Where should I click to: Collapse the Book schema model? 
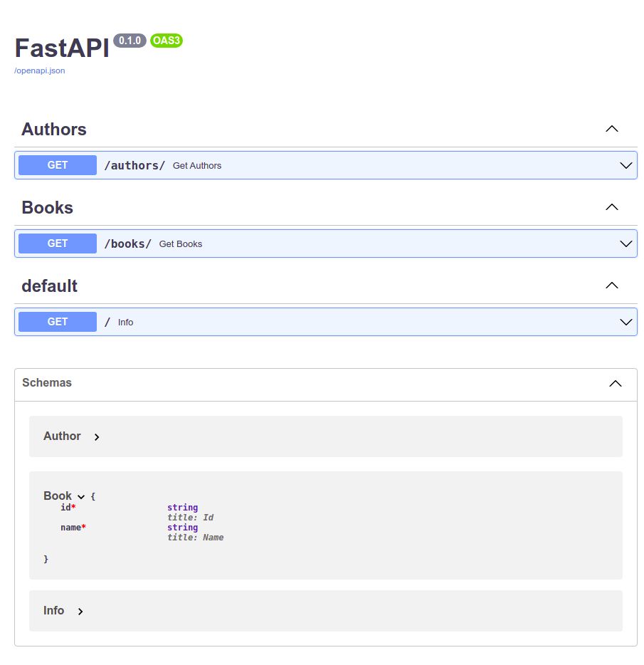pos(81,496)
